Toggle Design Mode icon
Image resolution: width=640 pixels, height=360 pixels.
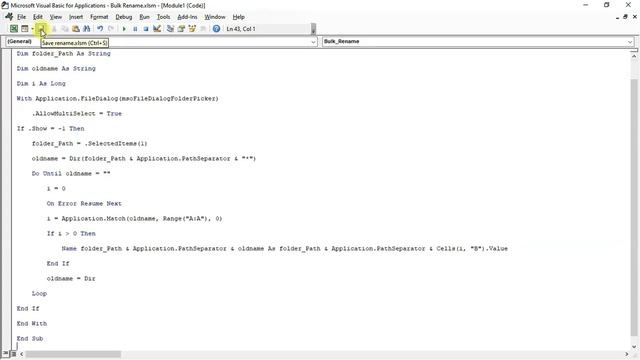pos(157,29)
